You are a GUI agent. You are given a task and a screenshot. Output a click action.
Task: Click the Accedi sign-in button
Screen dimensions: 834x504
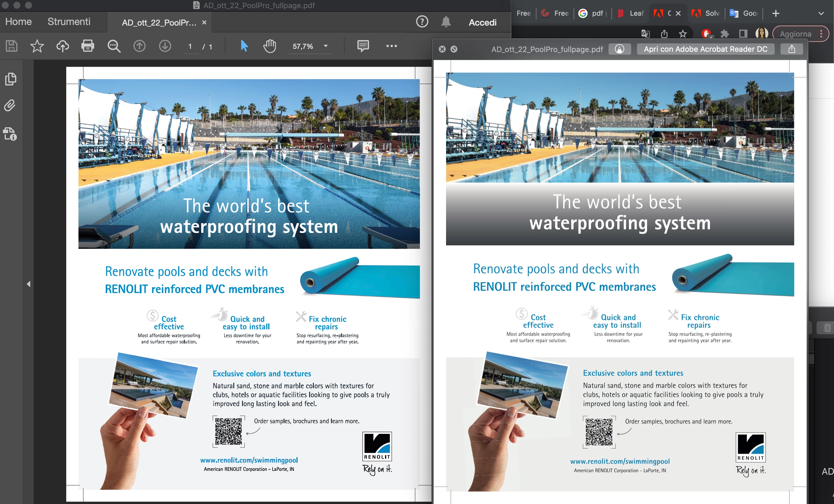482,22
